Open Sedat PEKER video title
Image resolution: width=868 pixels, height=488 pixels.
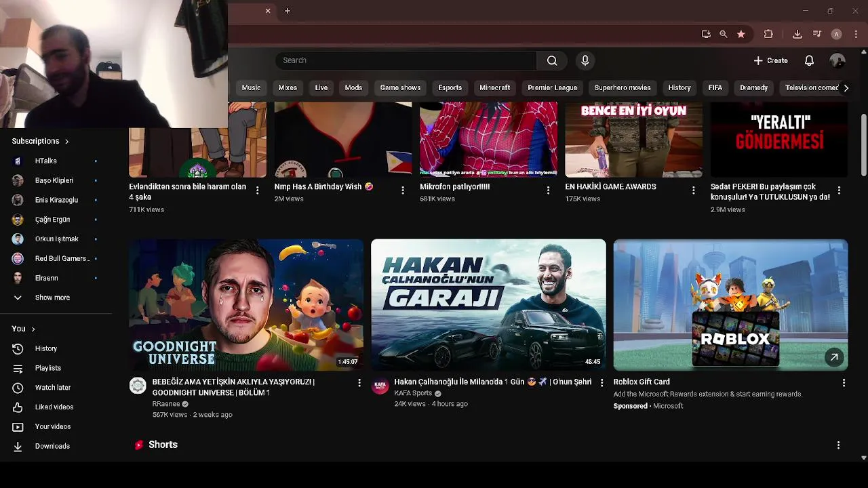[770, 192]
